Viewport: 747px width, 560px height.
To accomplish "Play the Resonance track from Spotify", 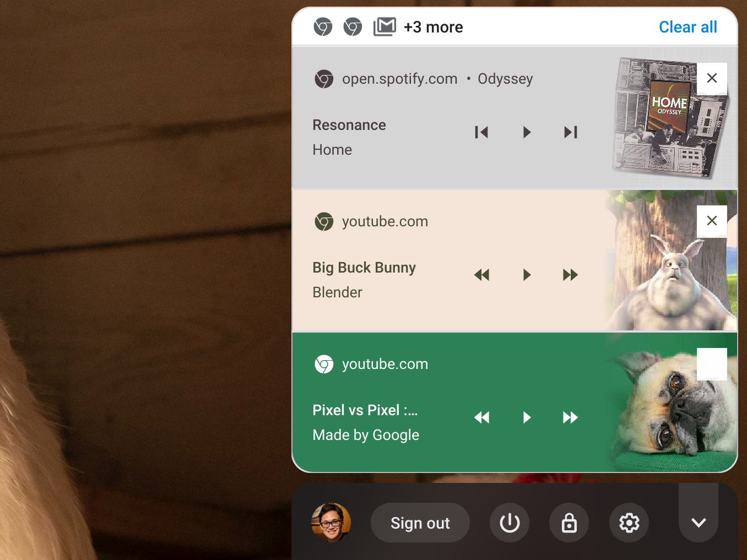I will pos(527,132).
